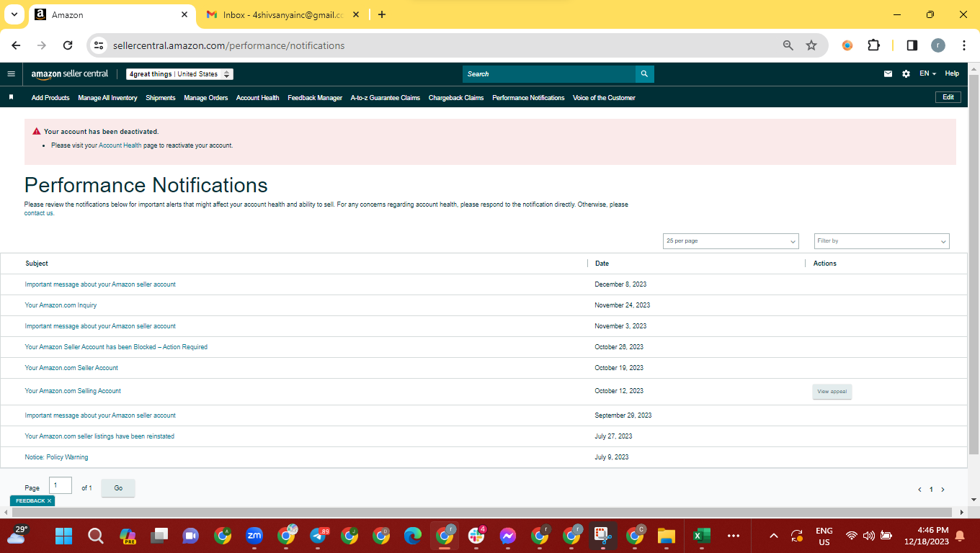Open the seller listings reinstated notification
This screenshot has width=980, height=553.
(x=99, y=436)
